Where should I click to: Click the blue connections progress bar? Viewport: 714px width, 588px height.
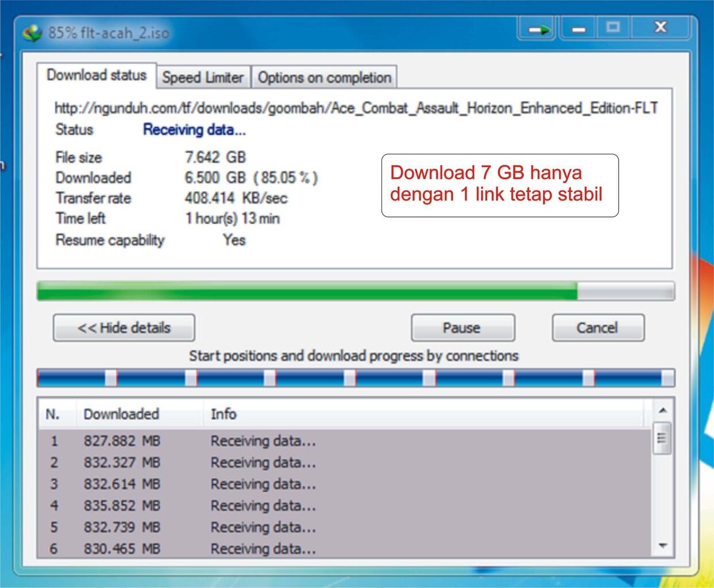356,378
